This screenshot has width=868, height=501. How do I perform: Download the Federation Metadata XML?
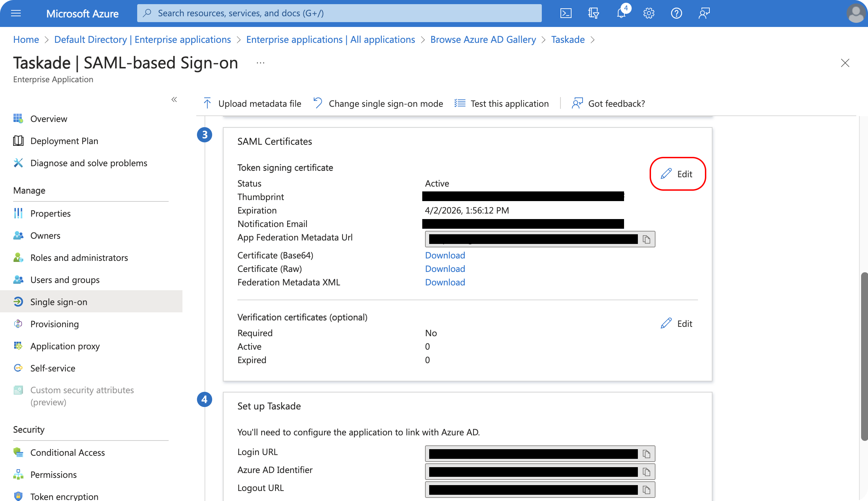(445, 282)
